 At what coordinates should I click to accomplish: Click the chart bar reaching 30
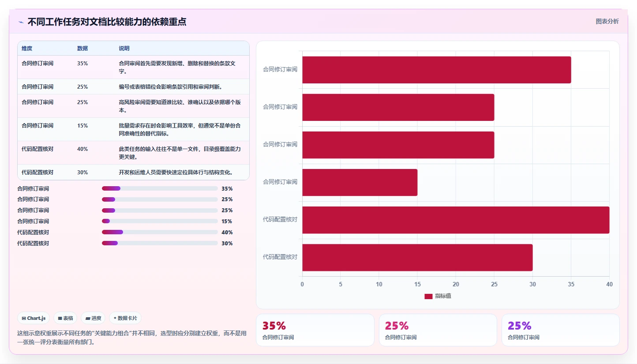(417, 257)
